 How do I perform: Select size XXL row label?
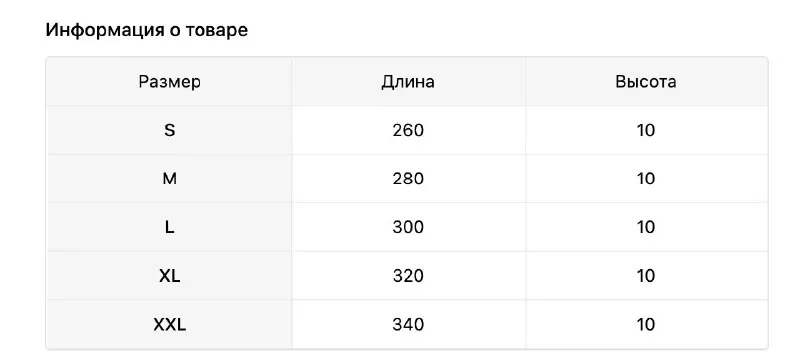[x=170, y=324]
